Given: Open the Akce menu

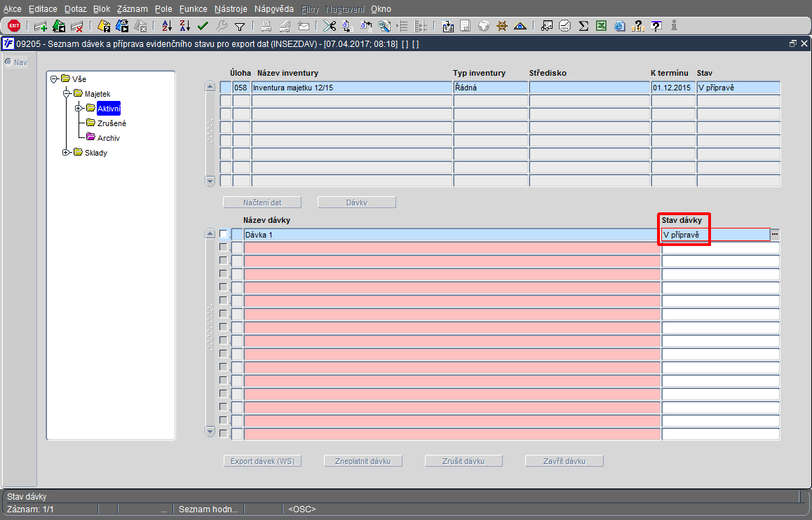Looking at the screenshot, I should coord(13,9).
